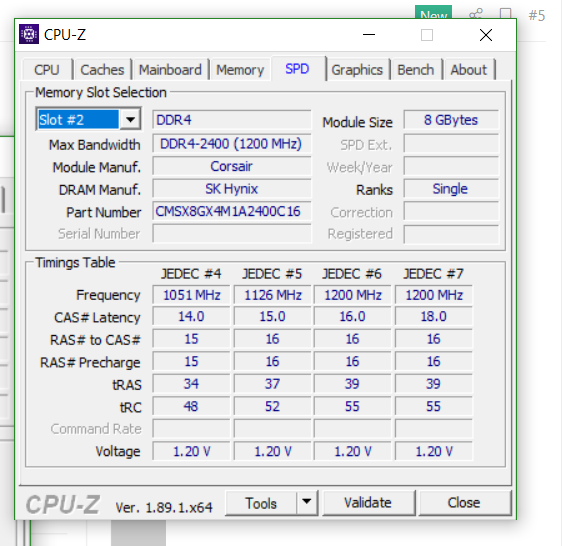This screenshot has height=546, width=564.
Task: Click the 14.0 CAS latency cell
Action: point(191,317)
